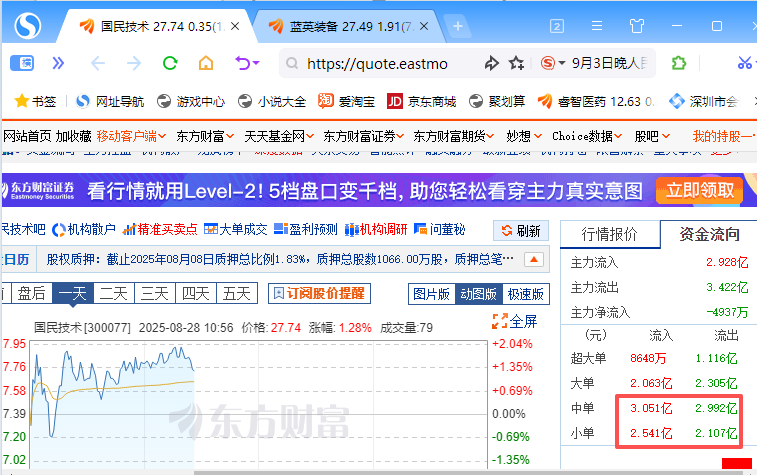
Task: Click the 刷新 refresh button
Action: coord(521,231)
